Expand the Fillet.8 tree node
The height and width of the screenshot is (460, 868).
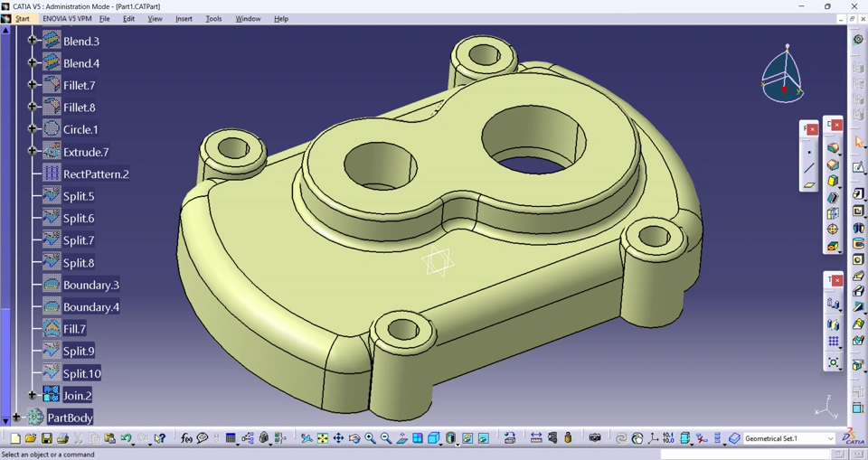pos(33,107)
